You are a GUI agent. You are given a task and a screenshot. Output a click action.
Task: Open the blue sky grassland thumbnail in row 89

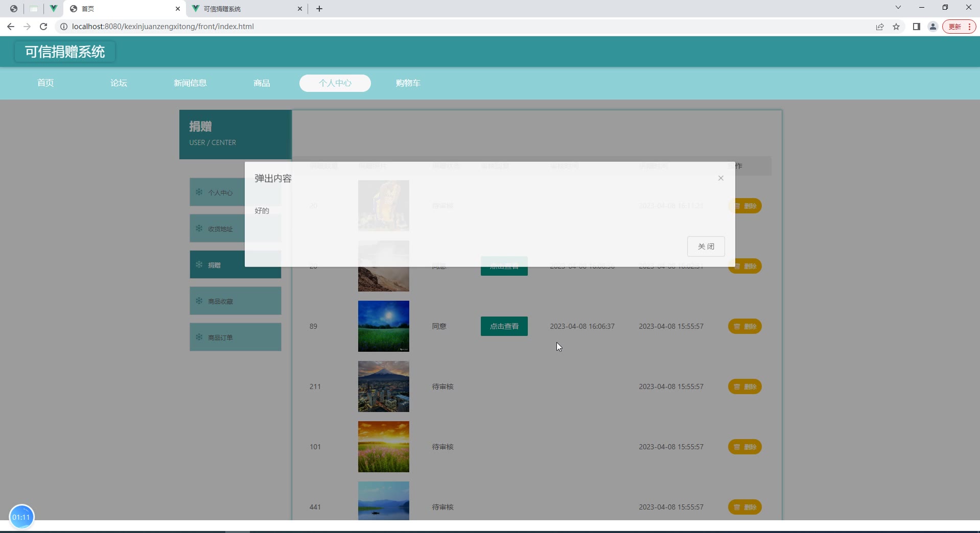[384, 326]
